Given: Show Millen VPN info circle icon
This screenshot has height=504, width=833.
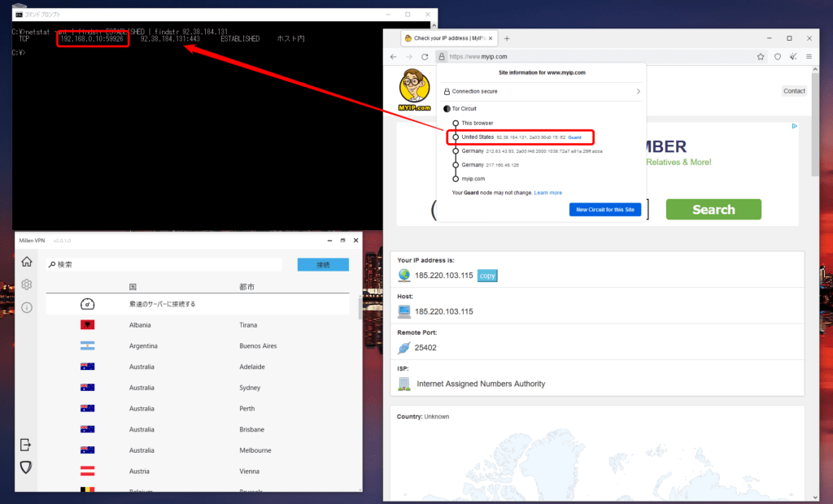Looking at the screenshot, I should tap(27, 307).
